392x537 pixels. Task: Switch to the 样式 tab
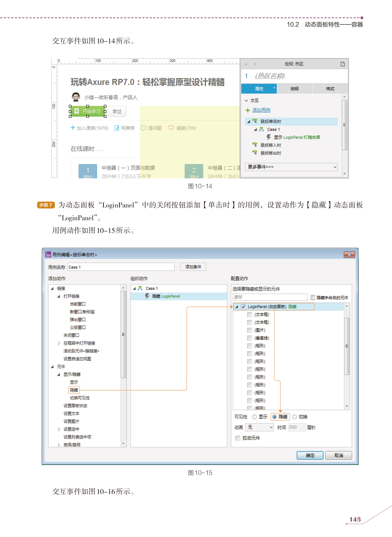[330, 89]
